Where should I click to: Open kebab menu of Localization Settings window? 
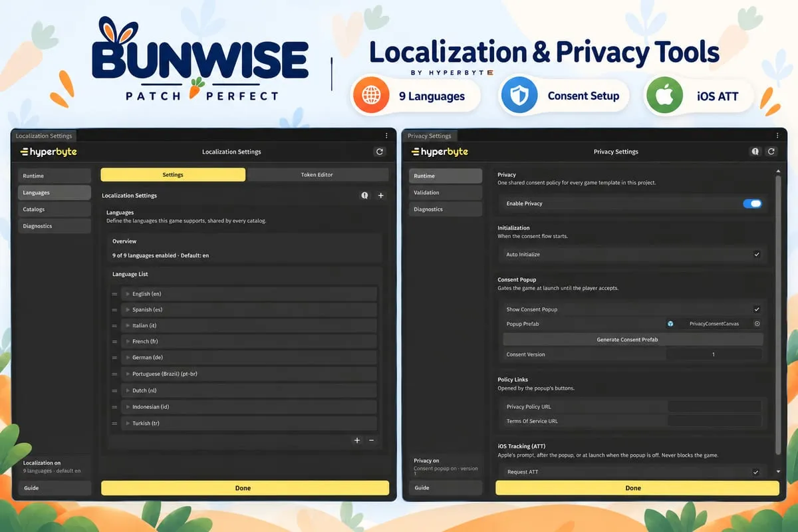click(386, 136)
